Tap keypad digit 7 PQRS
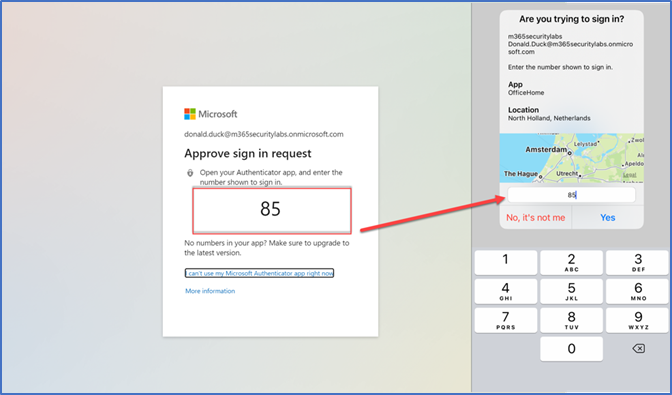 pos(506,320)
